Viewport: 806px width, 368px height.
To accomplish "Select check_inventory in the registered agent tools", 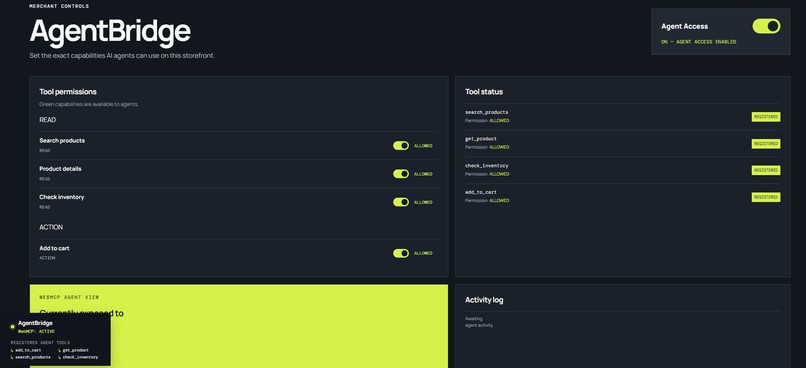I will [x=80, y=357].
